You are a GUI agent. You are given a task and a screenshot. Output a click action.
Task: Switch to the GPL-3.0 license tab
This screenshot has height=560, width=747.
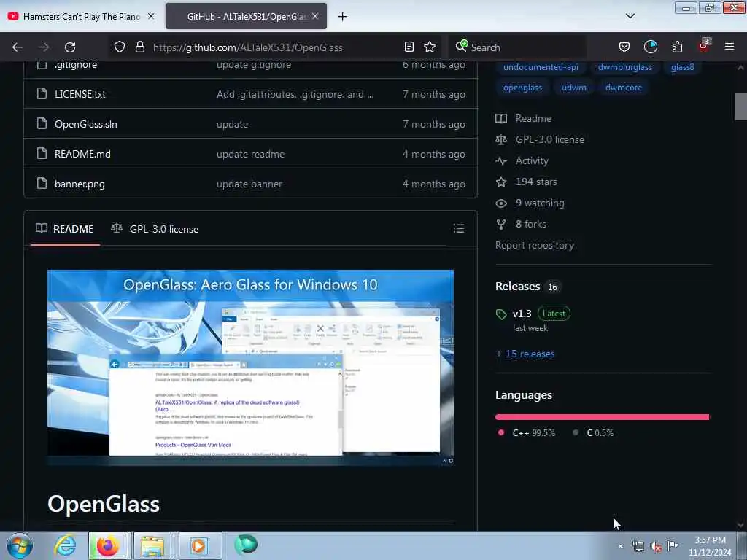click(x=155, y=229)
